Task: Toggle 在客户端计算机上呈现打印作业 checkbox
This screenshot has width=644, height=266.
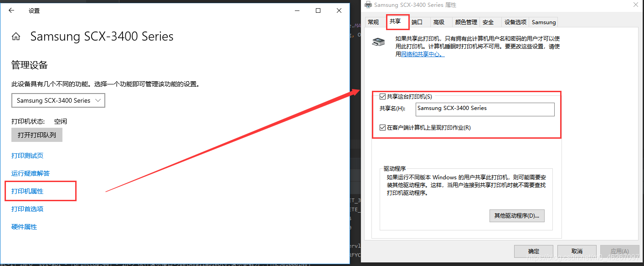Action: pos(382,127)
